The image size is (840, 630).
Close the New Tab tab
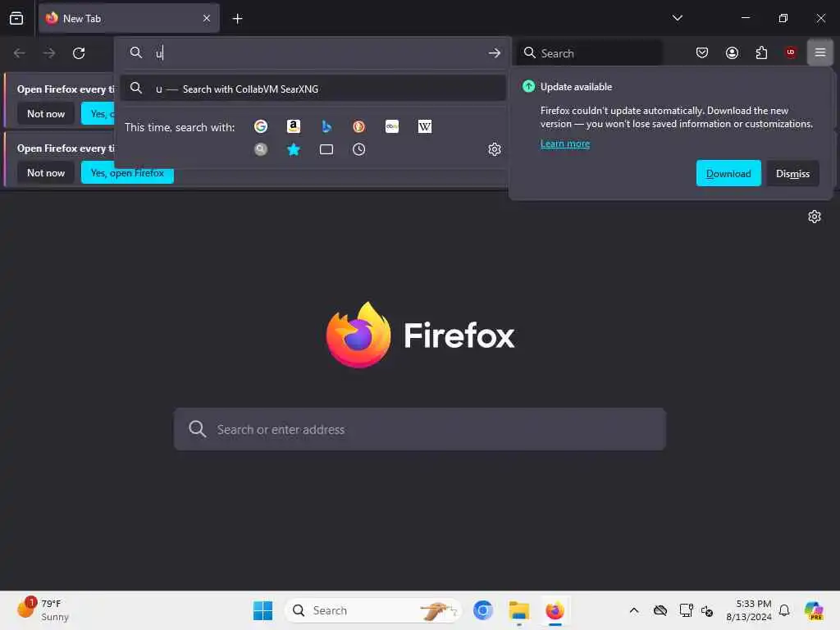point(207,18)
